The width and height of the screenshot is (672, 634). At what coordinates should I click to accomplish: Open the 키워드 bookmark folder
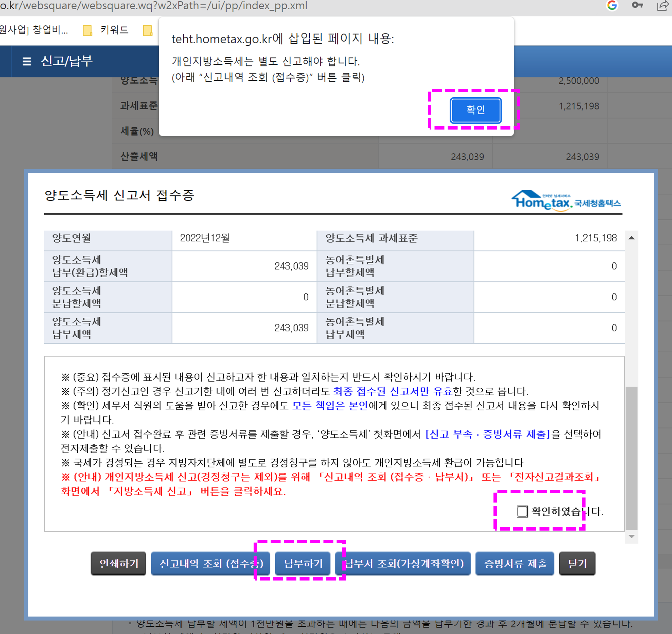pyautogui.click(x=114, y=30)
